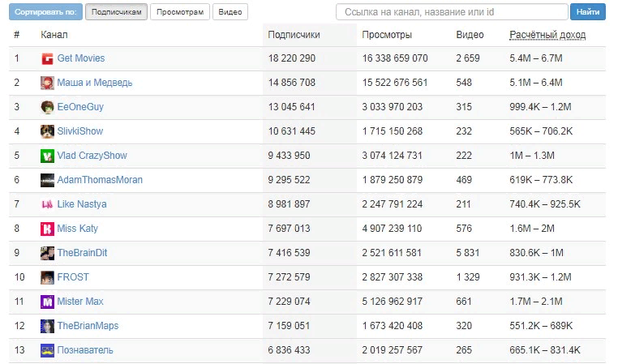Sort the list by Подписчикам
This screenshot has width=618, height=364.
116,12
